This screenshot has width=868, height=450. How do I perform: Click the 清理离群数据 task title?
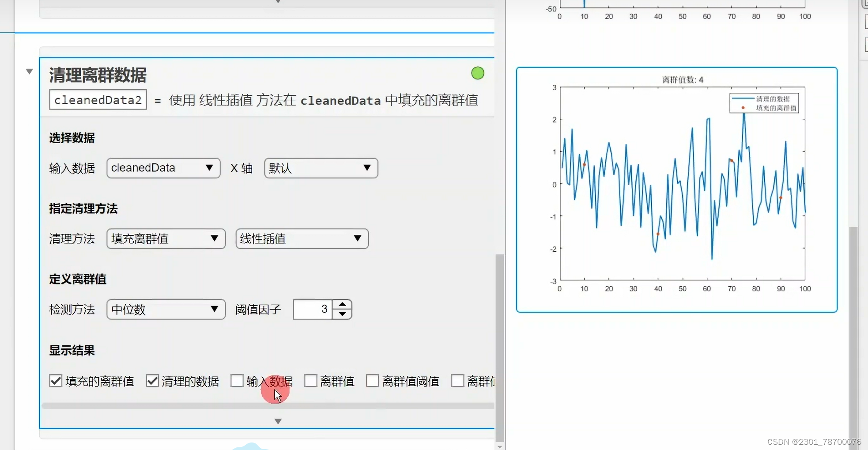click(98, 75)
